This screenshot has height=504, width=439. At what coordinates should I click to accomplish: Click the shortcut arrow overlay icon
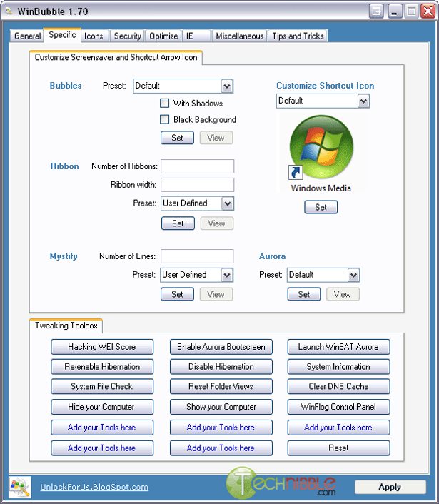coord(295,172)
